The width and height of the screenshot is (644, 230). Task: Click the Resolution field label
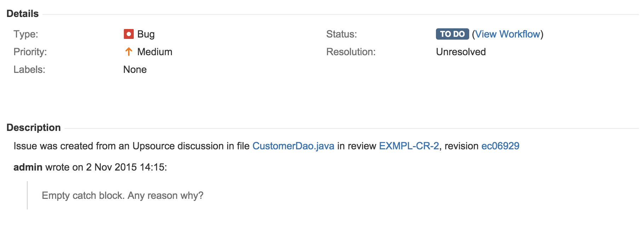(x=351, y=52)
